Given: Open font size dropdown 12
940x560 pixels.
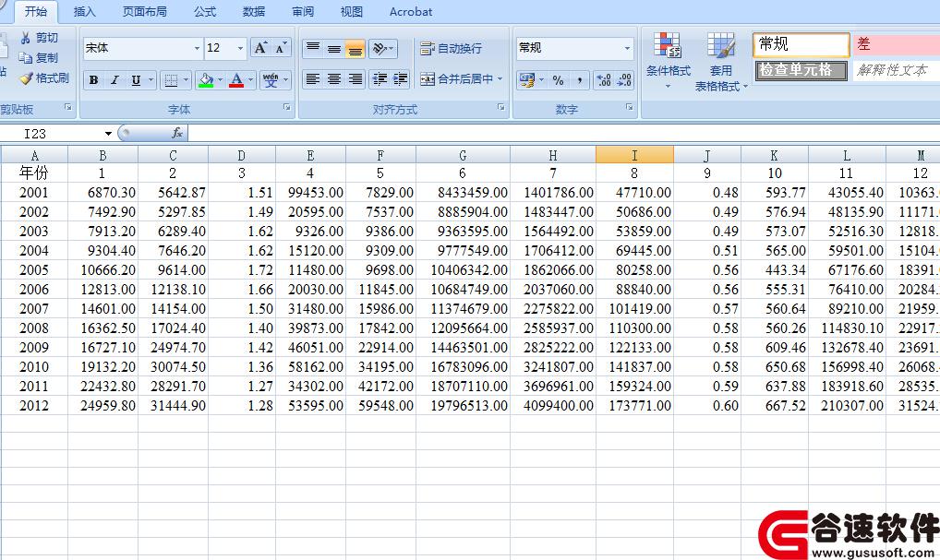Looking at the screenshot, I should (x=240, y=48).
